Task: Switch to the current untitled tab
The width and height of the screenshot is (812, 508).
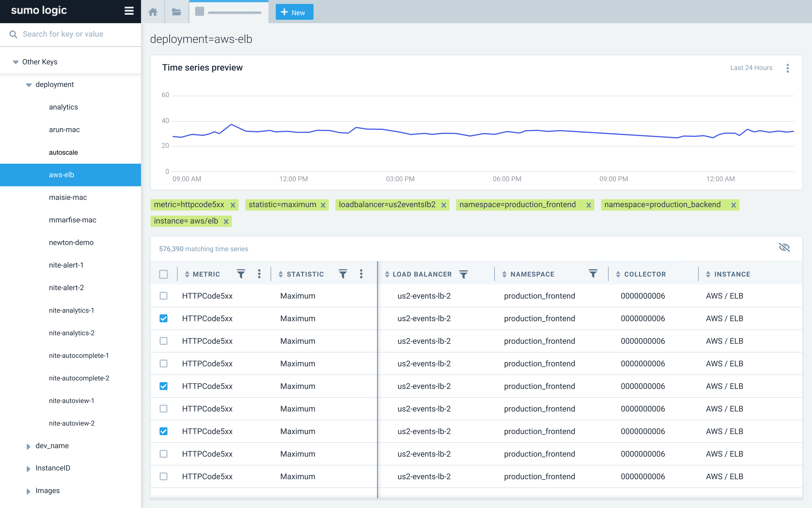Action: 229,12
